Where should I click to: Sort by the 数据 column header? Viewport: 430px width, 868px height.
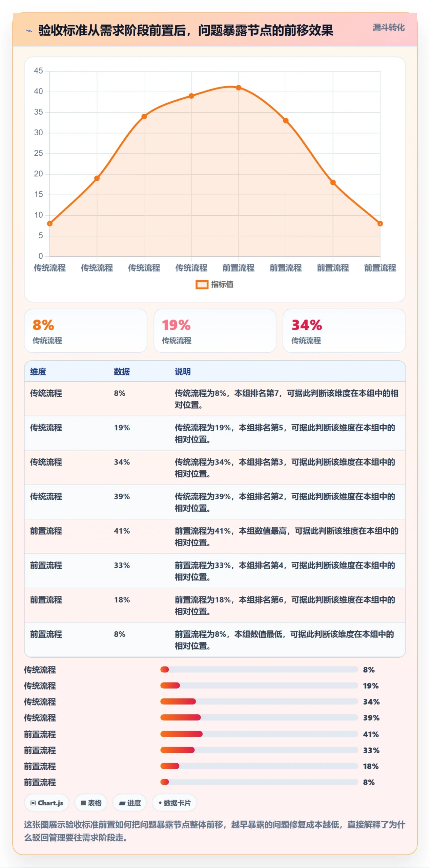pos(122,372)
